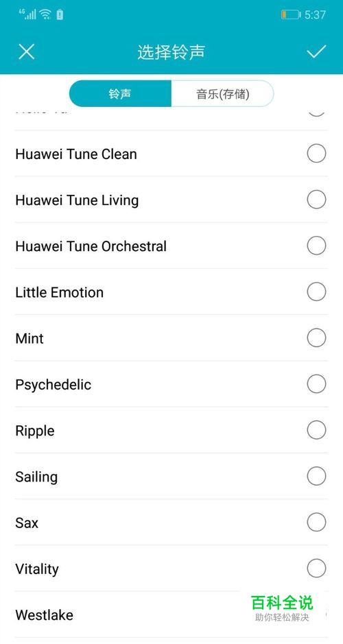Screen dimensions: 343x644
Task: Tap the Wi-Fi status icon
Action: pos(45,14)
